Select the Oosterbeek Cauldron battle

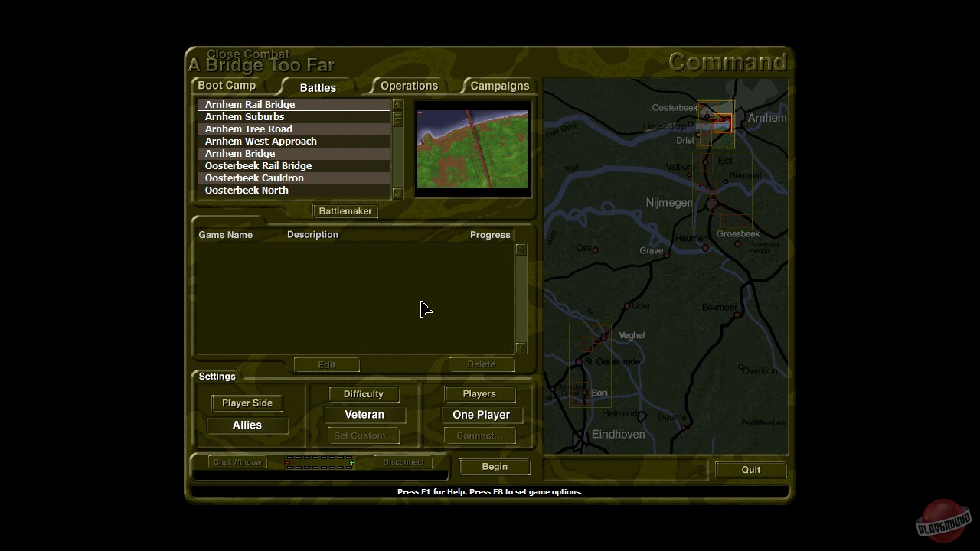254,178
